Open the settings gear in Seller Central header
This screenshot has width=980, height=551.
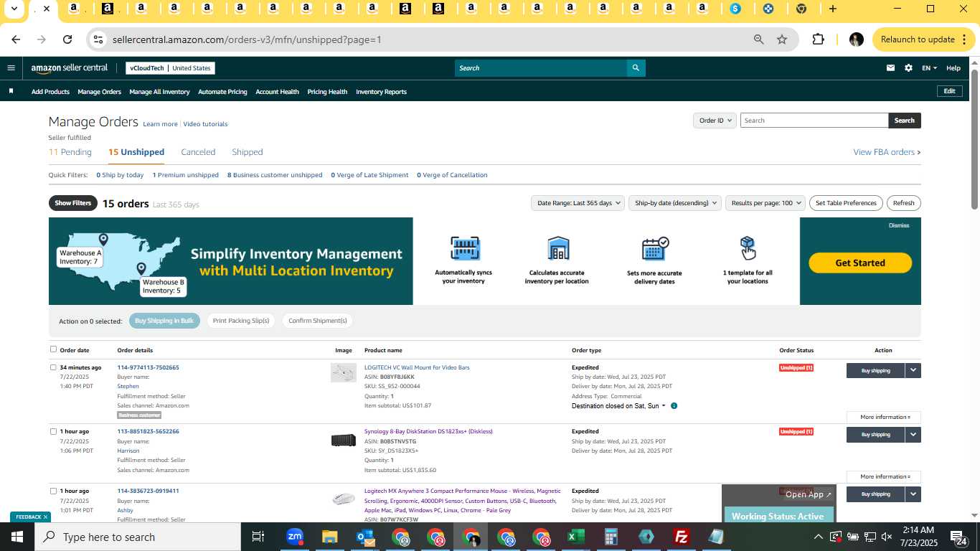pyautogui.click(x=908, y=68)
